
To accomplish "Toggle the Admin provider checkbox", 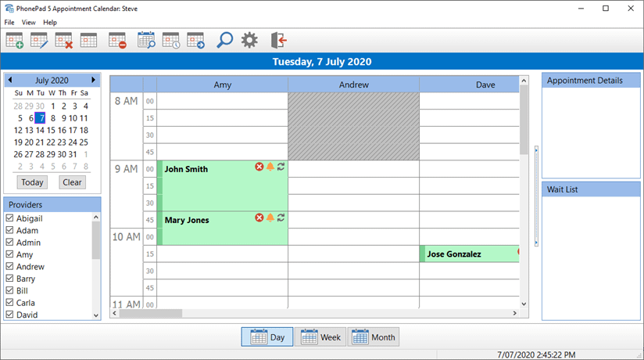I will (10, 242).
